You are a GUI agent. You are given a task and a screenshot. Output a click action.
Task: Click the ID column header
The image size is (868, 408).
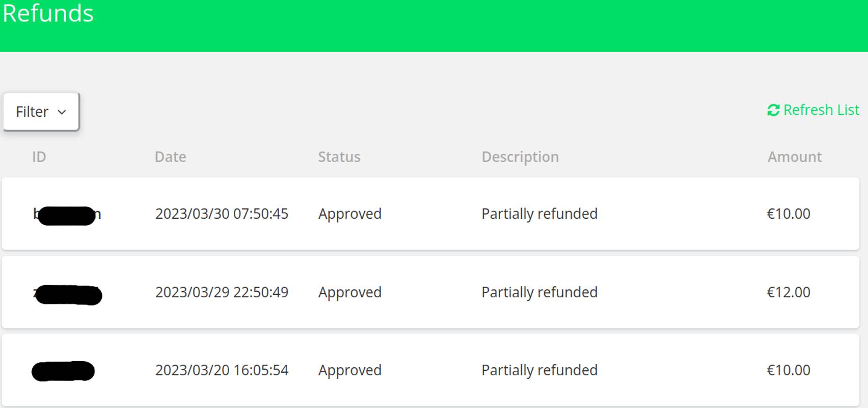38,157
